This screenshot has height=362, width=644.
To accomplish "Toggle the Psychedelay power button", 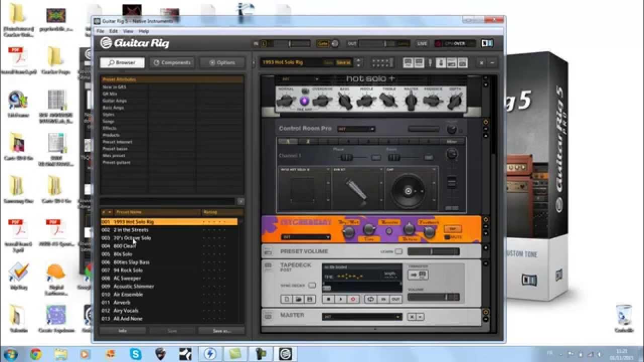I will pyautogui.click(x=486, y=220).
